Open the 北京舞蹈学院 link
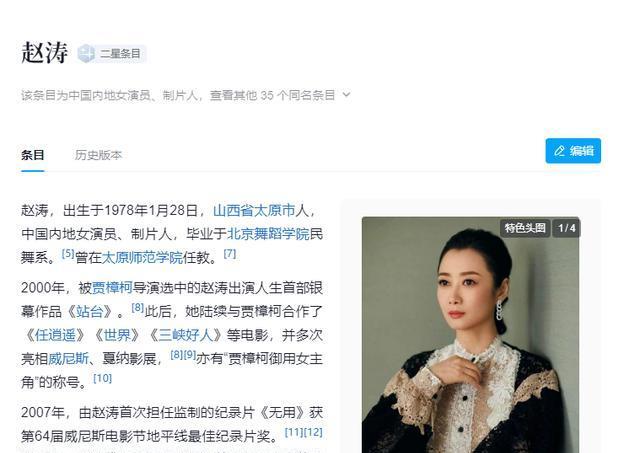The image size is (640, 453). coord(268,234)
